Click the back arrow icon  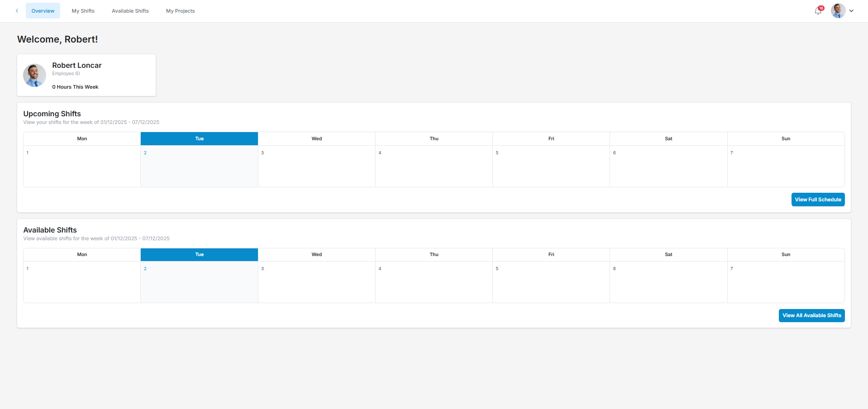click(17, 11)
